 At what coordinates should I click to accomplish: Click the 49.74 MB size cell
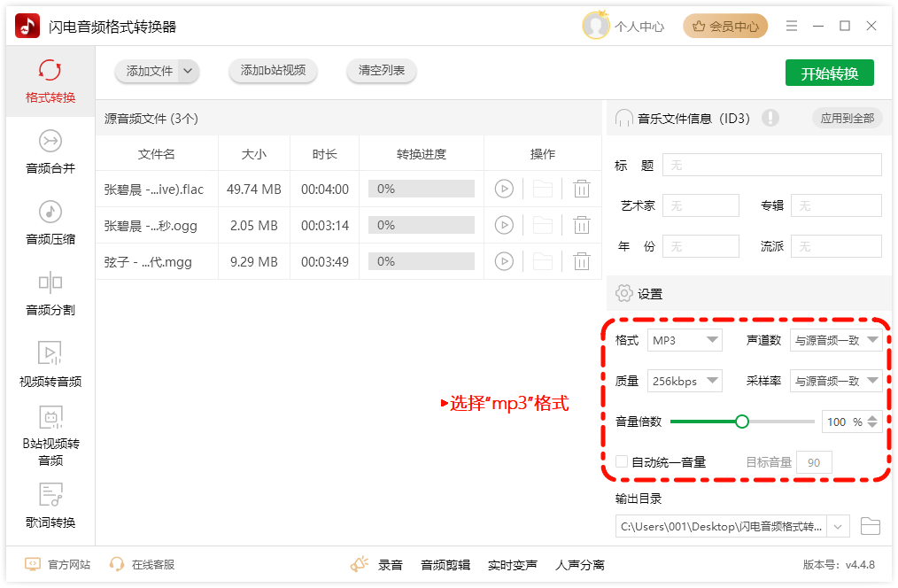pos(253,189)
